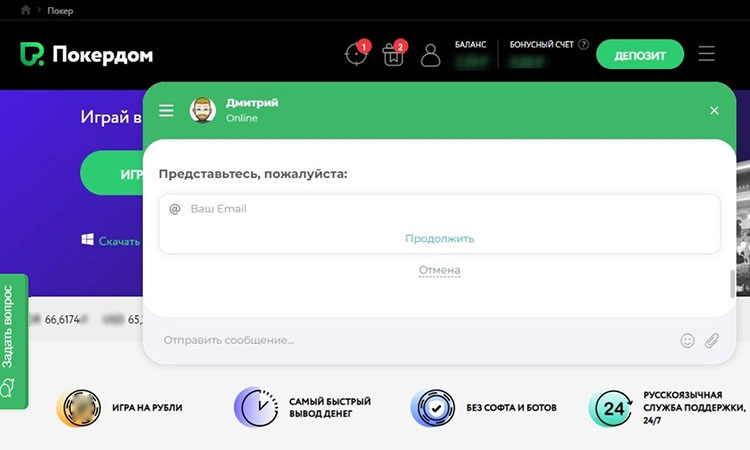Click the ИГРА НА РУБЛИ text
Screen dimensions: 750x450
tap(147, 408)
